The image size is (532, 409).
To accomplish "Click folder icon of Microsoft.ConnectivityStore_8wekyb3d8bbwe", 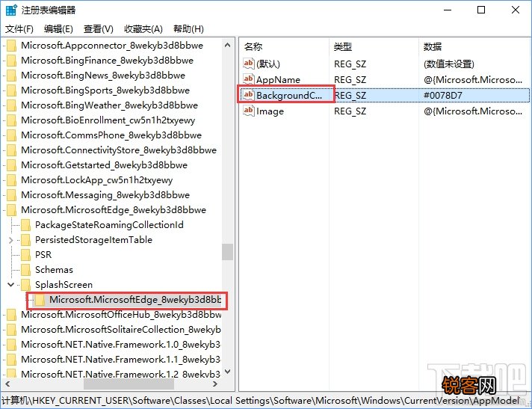I will pos(11,150).
